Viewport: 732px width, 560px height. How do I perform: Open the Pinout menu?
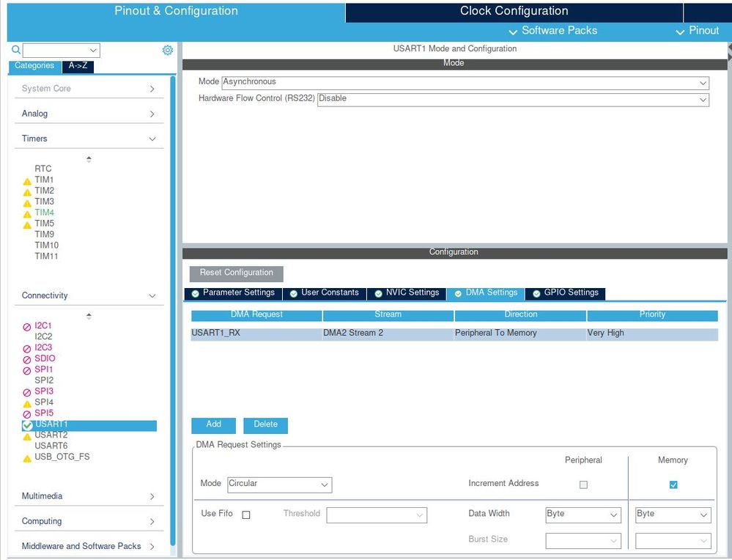(x=698, y=31)
